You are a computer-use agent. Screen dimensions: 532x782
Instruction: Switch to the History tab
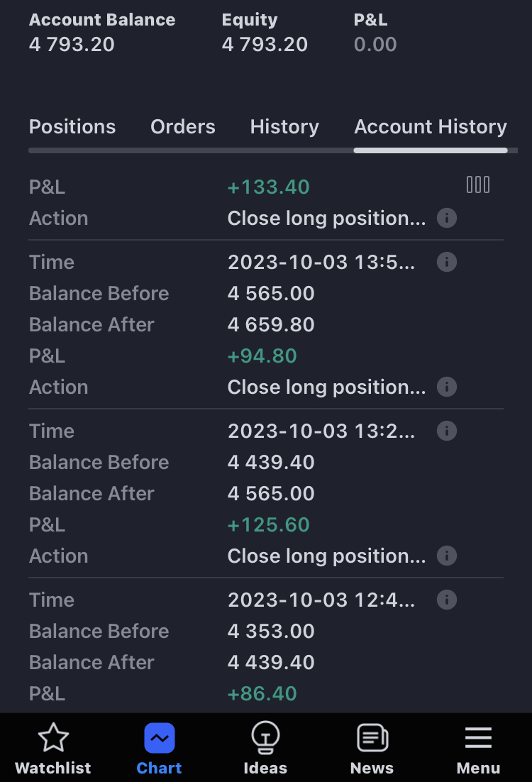(284, 127)
